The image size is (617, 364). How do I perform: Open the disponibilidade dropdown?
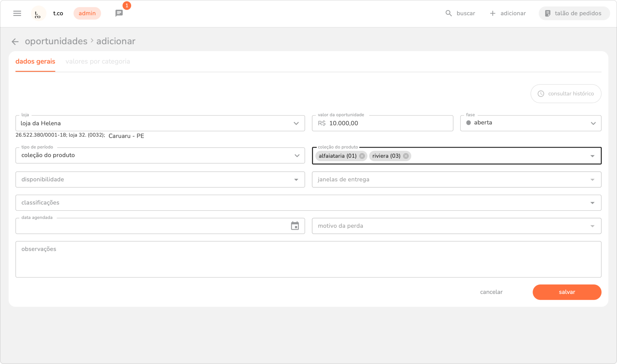point(296,180)
